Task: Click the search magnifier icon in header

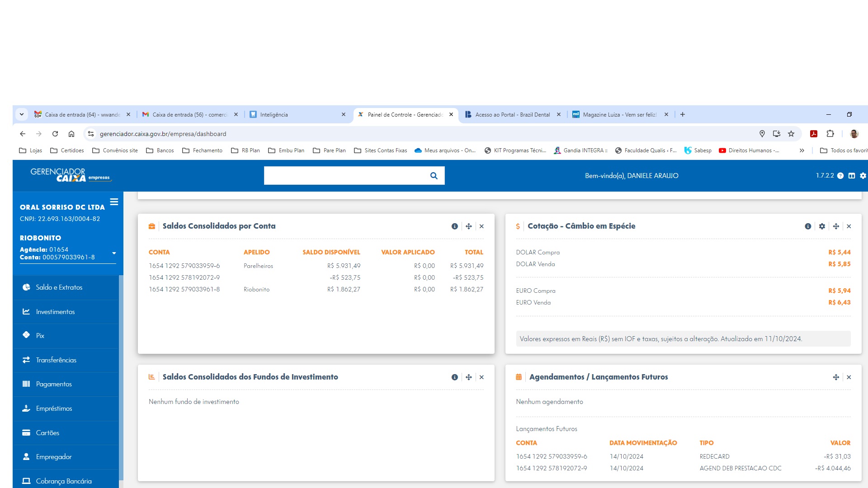Action: click(x=434, y=176)
